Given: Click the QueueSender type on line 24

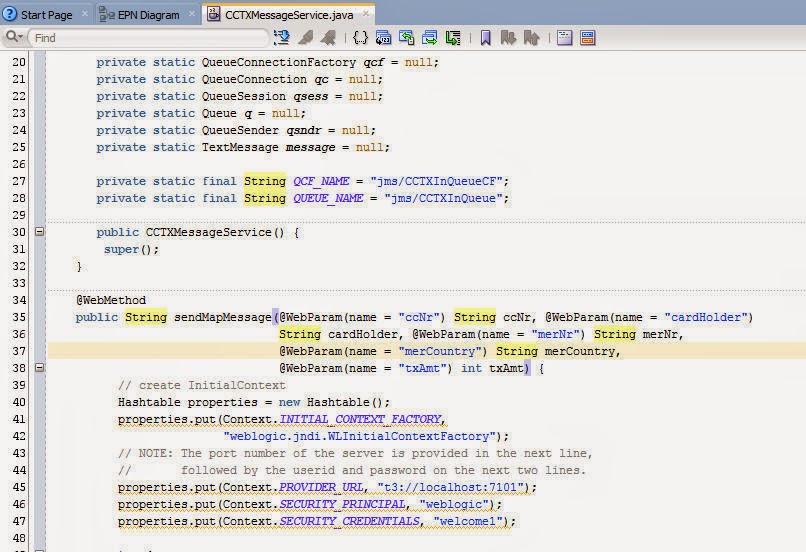Looking at the screenshot, I should 240,130.
